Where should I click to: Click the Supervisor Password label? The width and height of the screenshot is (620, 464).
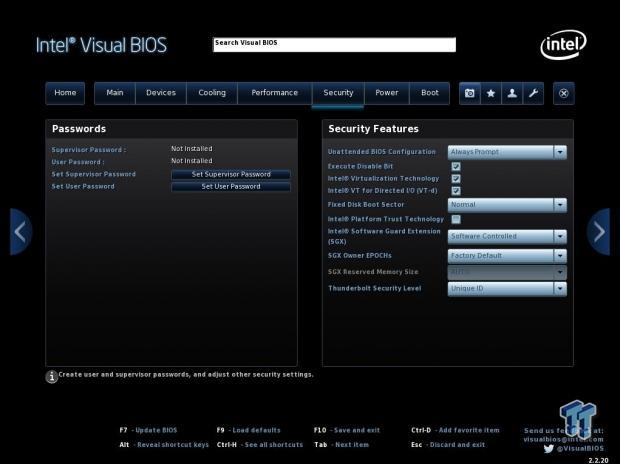pos(89,150)
